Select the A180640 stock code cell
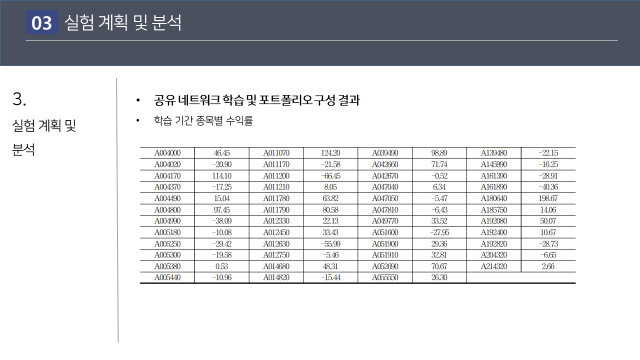Image resolution: width=640 pixels, height=360 pixels. (494, 198)
